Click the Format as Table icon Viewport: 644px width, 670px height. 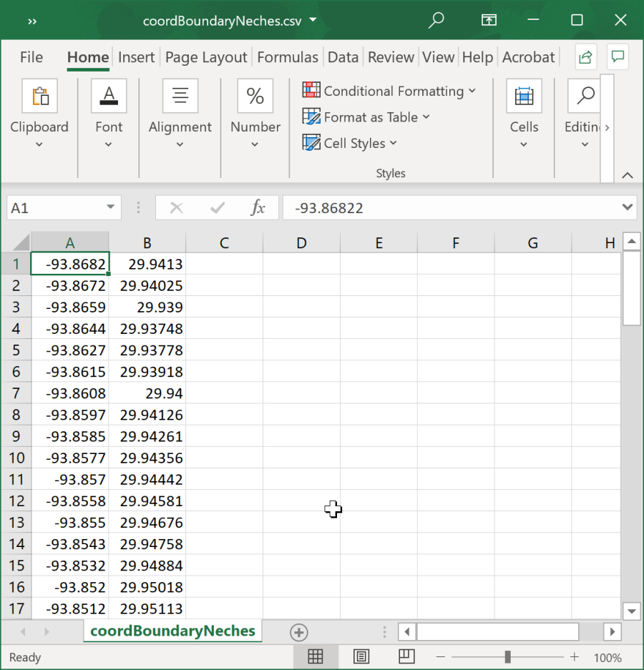311,117
